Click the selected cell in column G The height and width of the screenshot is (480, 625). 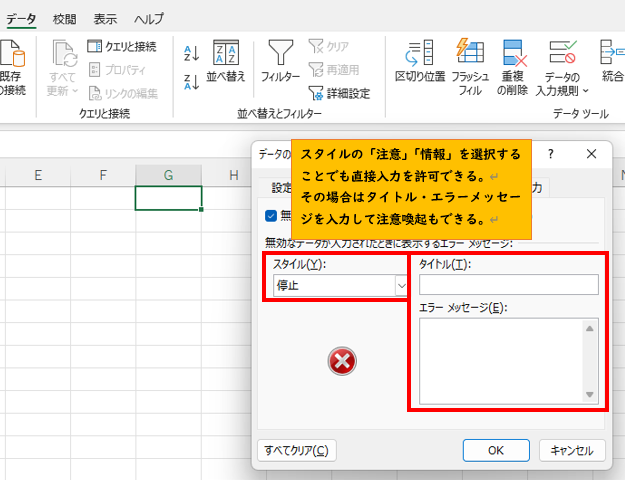coord(169,198)
